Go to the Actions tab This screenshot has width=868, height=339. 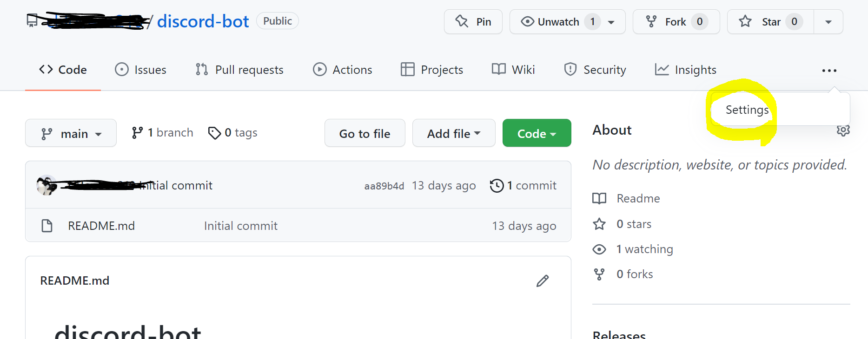tap(343, 70)
